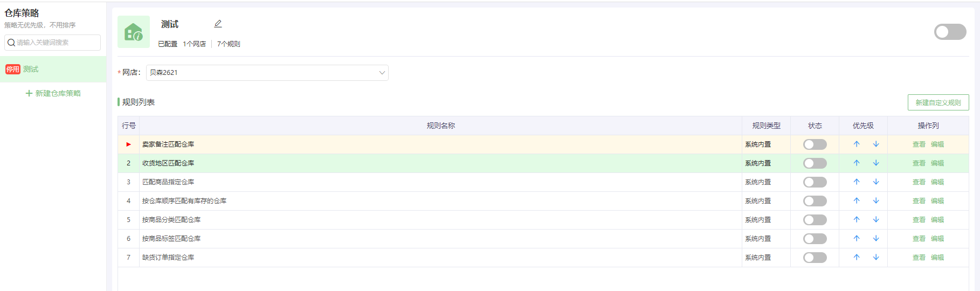View the 匹配商品指定仓库 rule via 查看
The image size is (980, 291).
pos(919,182)
